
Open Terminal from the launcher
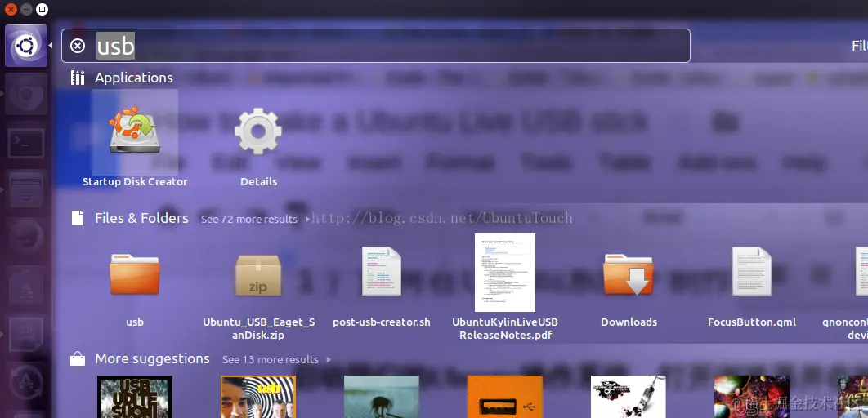26,143
